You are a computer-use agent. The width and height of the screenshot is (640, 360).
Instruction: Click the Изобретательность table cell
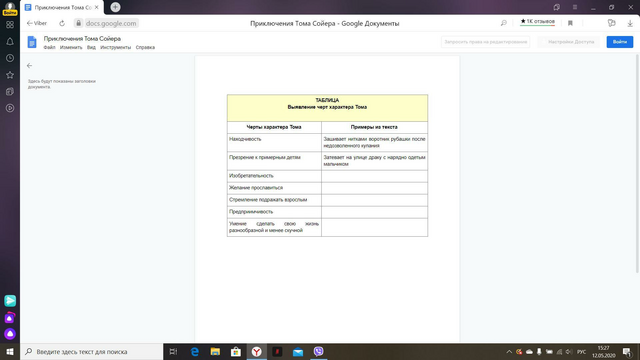(274, 176)
